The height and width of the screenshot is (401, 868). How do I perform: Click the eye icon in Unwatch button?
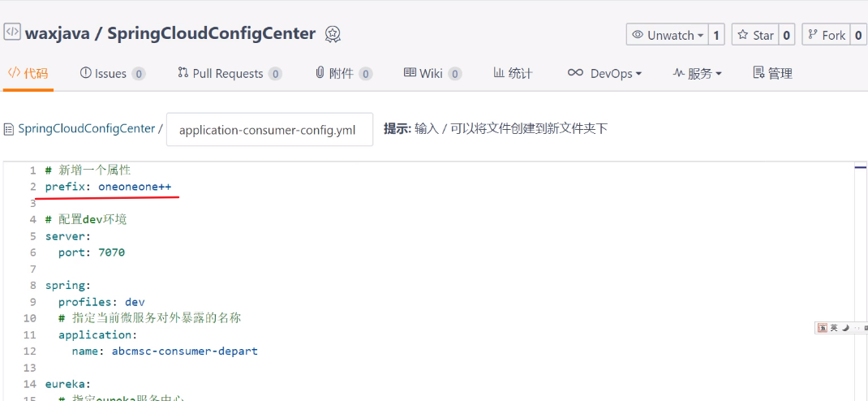638,35
